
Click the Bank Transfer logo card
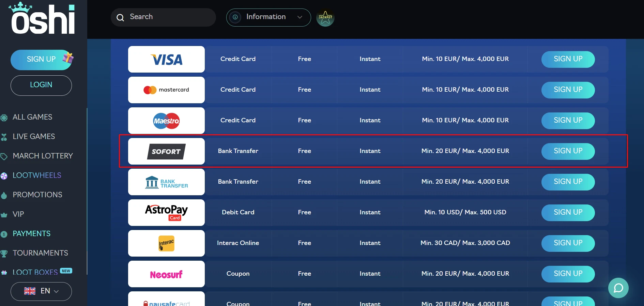[166, 182]
